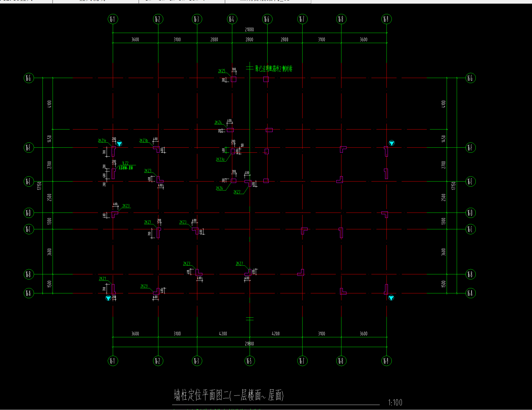Click the 1:100 scale text
This screenshot has height=410, width=532.
click(x=395, y=402)
